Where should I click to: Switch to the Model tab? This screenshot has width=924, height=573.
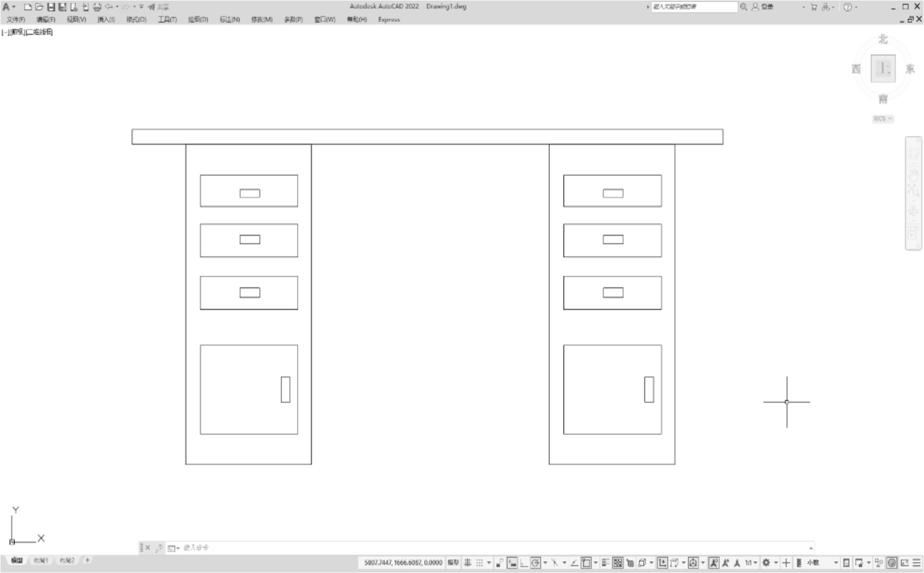pos(17,560)
